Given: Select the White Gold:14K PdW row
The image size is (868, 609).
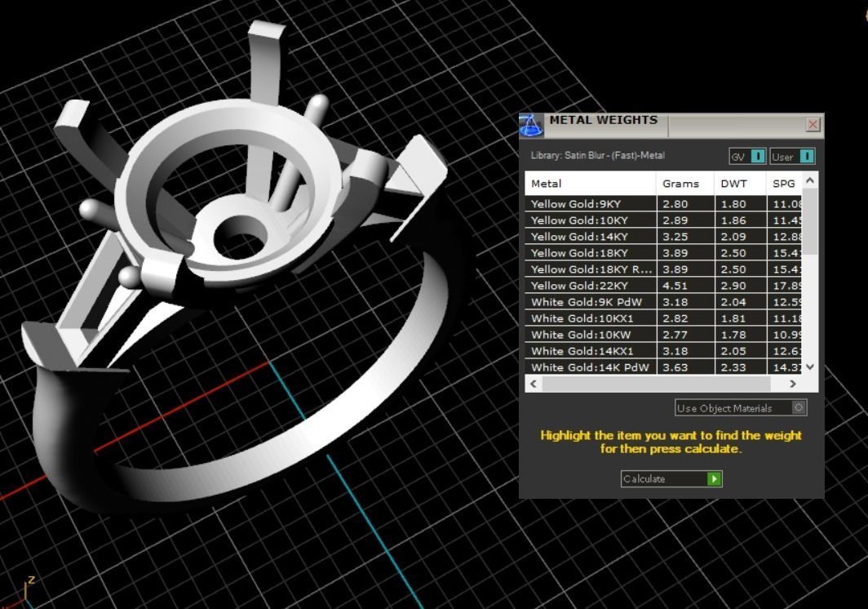Looking at the screenshot, I should click(x=663, y=367).
